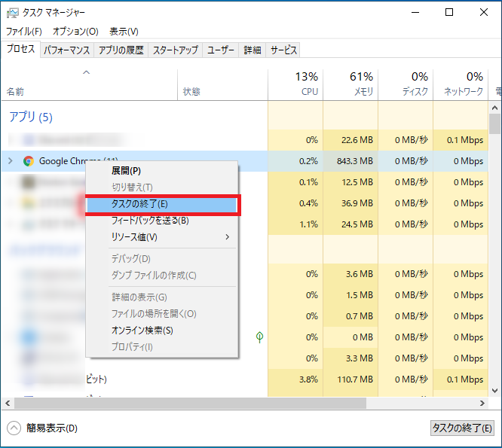Switch to the パフォーマンス tab
Image resolution: width=502 pixels, height=448 pixels.
(66, 50)
